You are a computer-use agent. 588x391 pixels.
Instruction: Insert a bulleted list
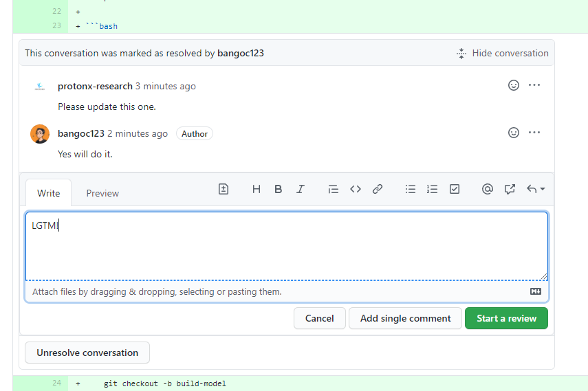411,189
